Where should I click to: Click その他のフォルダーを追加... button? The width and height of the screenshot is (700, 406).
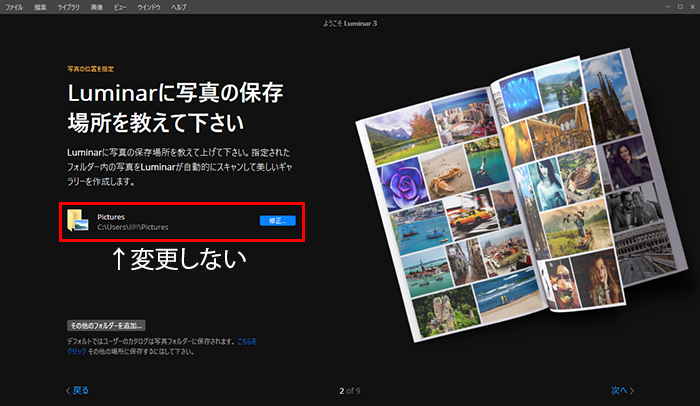coord(106,325)
